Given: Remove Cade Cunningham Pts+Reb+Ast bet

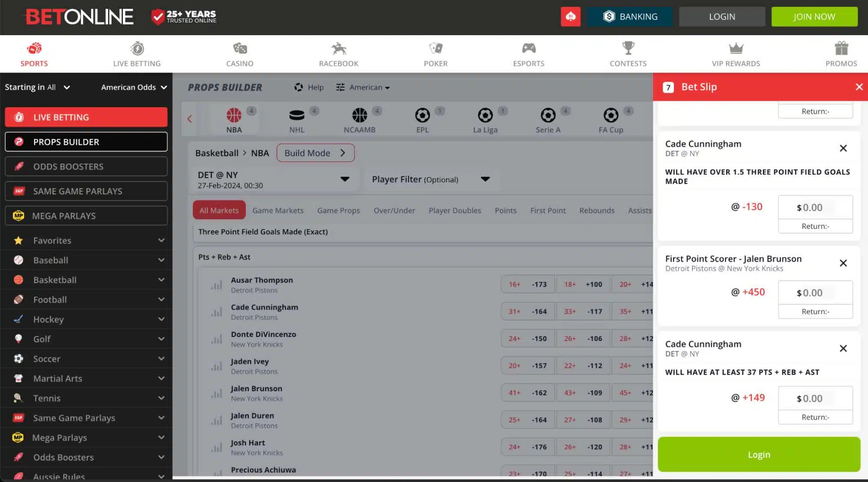Looking at the screenshot, I should click(x=843, y=349).
